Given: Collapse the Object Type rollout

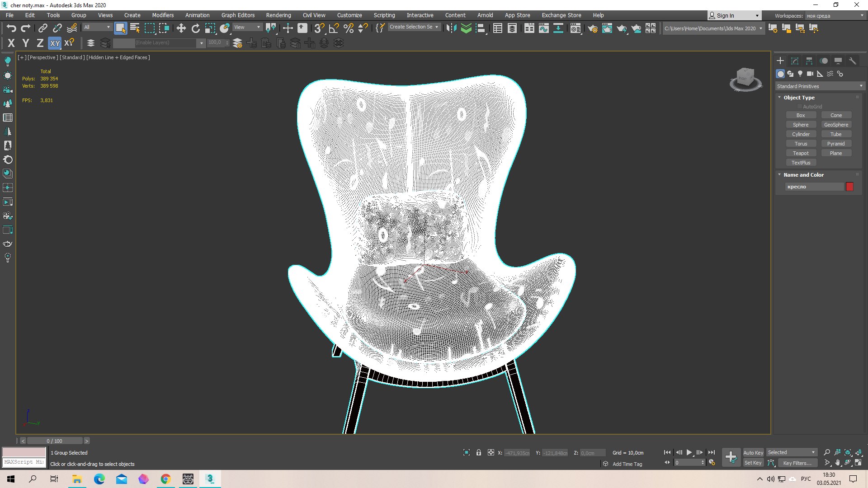Looking at the screenshot, I should pyautogui.click(x=798, y=98).
